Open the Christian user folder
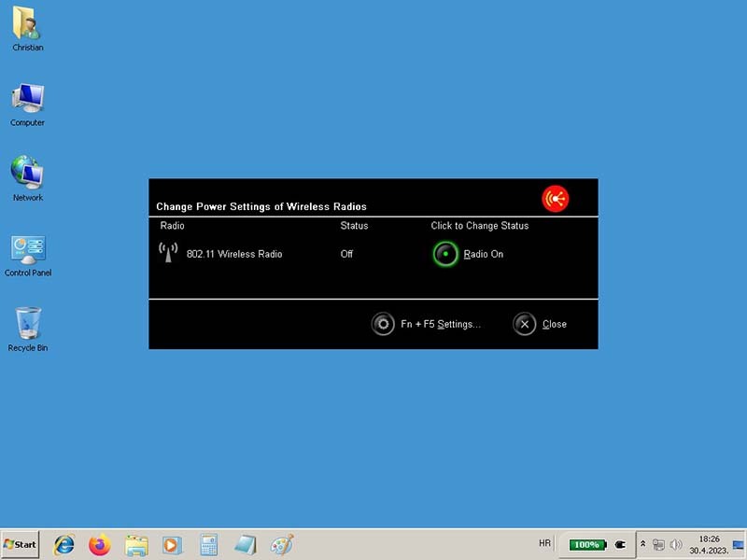Viewport: 747px width, 560px height. pos(27,26)
